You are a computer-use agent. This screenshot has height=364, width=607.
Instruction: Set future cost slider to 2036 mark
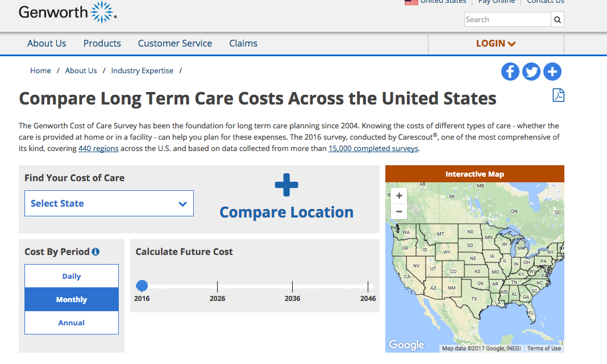292,287
